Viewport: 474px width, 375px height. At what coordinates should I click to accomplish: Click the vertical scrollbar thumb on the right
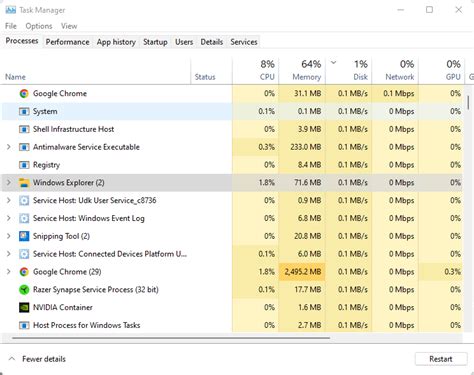tap(468, 102)
